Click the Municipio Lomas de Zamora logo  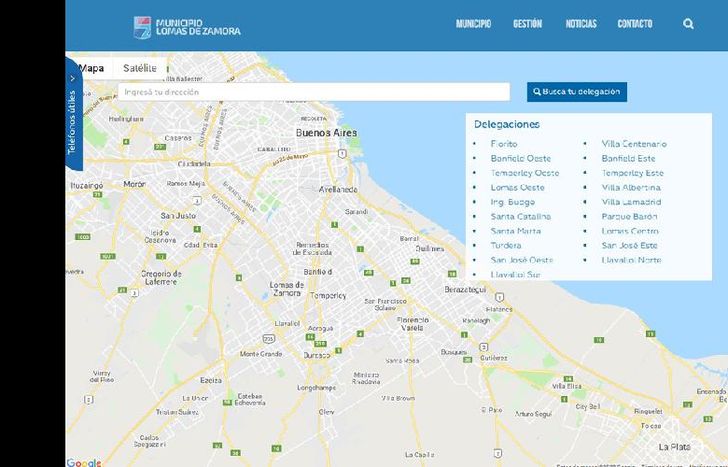click(x=188, y=26)
